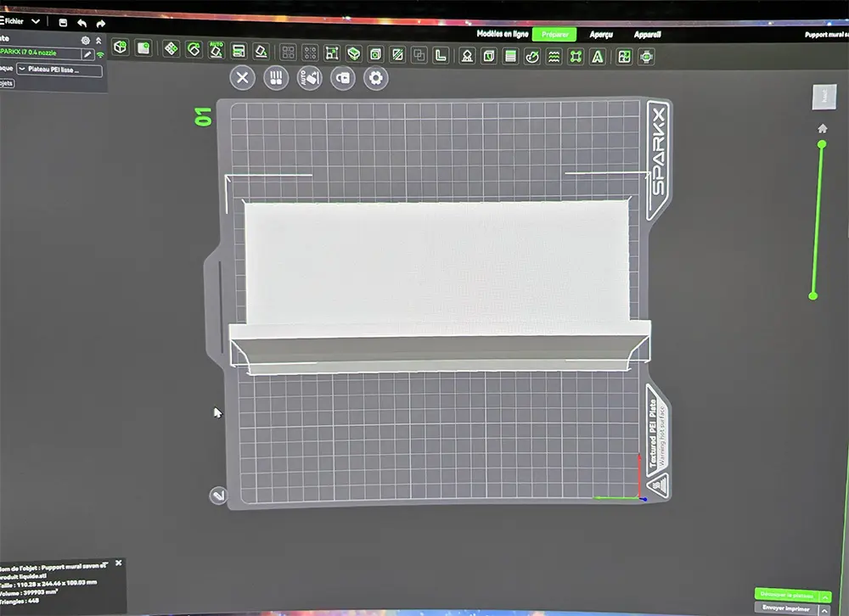Open the cut tool with diagonal stripes
Screen dimensions: 849x616
point(397,54)
